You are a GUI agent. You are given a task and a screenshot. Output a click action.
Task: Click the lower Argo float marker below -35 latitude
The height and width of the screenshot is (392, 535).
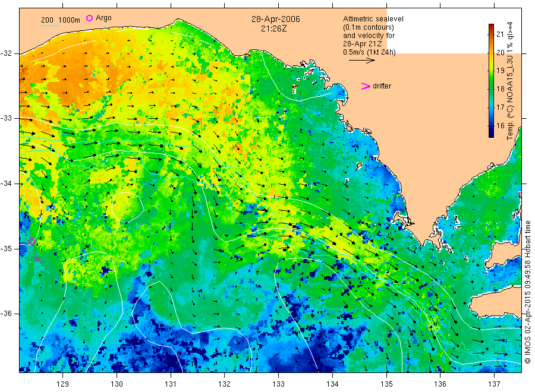pyautogui.click(x=37, y=260)
